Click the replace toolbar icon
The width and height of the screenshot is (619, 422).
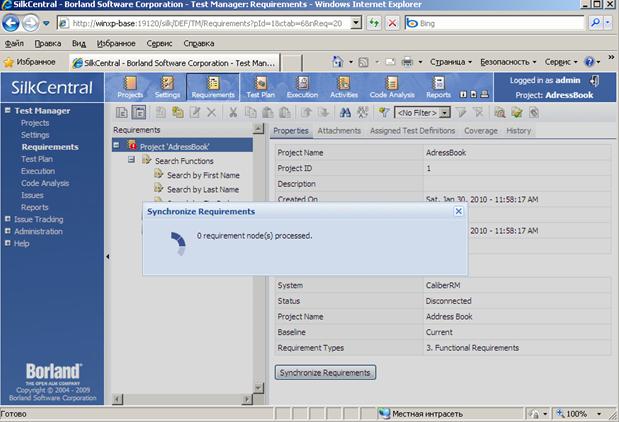click(362, 113)
